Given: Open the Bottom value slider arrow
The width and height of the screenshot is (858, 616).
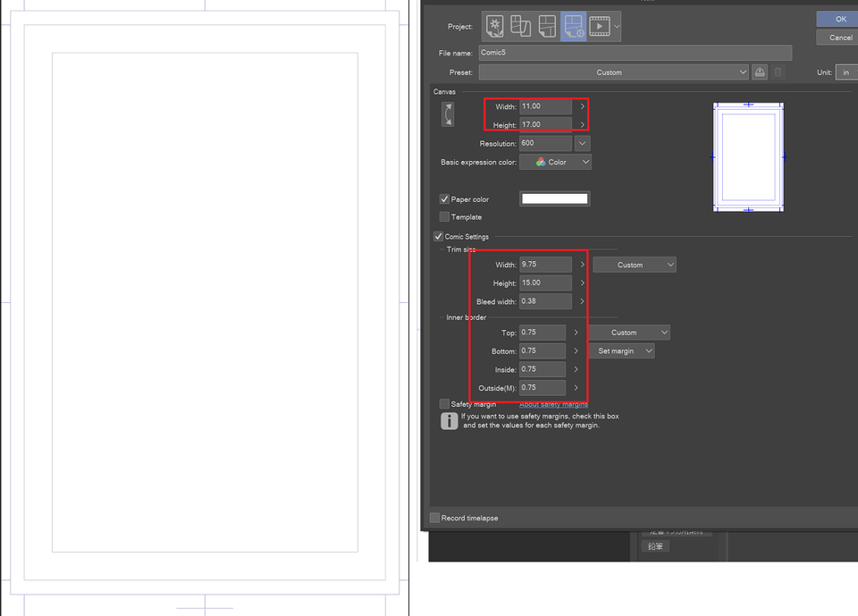Looking at the screenshot, I should (576, 351).
